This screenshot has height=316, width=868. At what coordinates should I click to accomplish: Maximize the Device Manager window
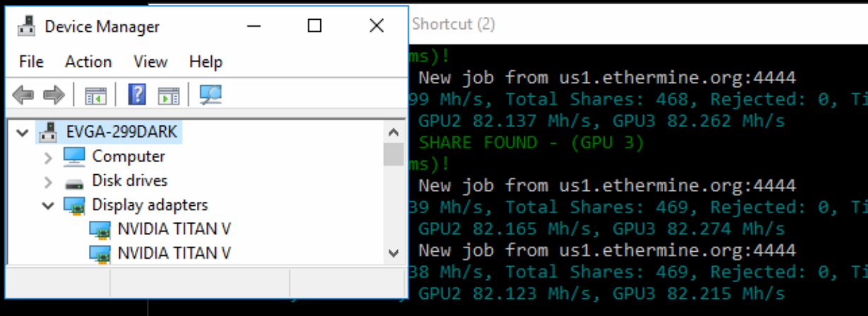click(315, 26)
